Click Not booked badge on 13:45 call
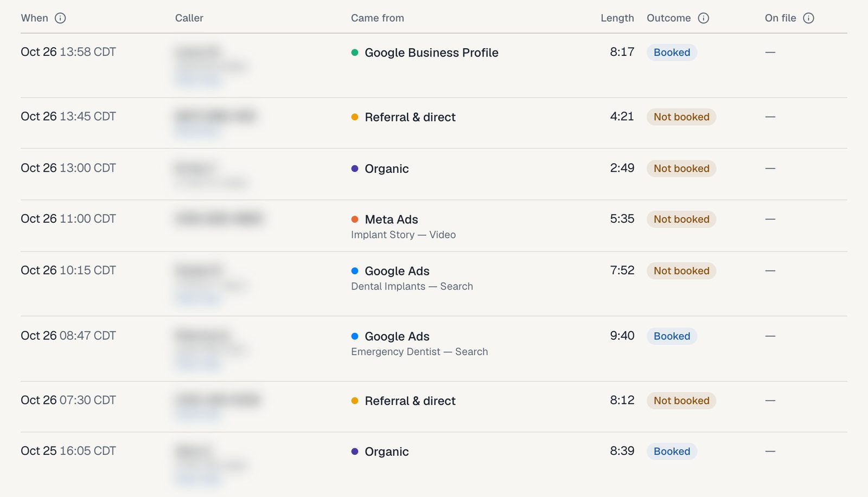Image resolution: width=868 pixels, height=497 pixels. pyautogui.click(x=681, y=117)
